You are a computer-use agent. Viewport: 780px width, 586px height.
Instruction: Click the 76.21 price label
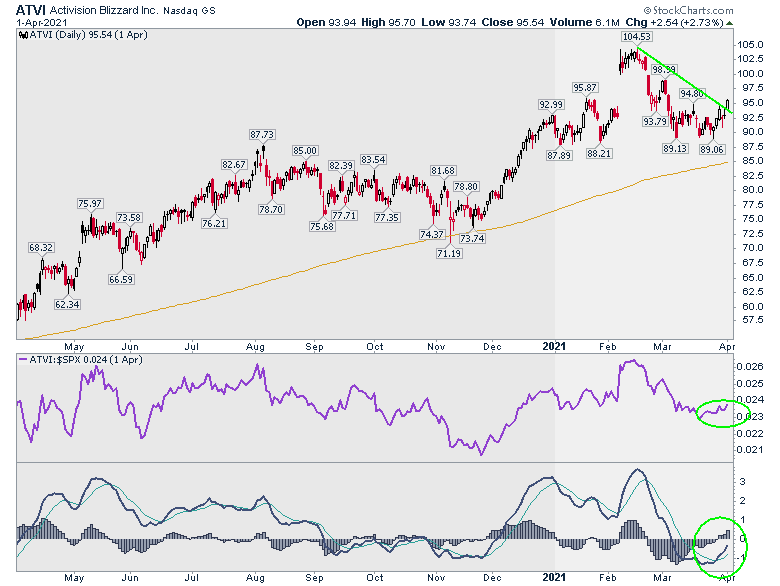[214, 224]
